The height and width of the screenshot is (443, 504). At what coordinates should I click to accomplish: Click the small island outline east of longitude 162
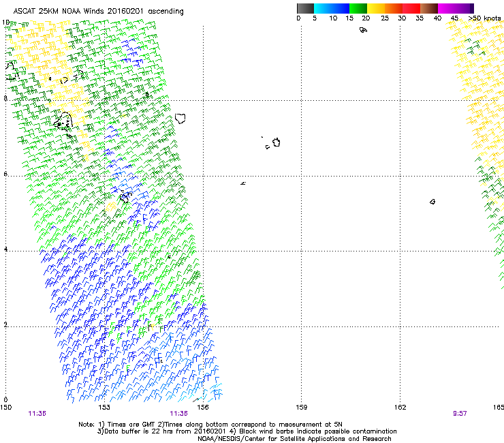pyautogui.click(x=432, y=202)
